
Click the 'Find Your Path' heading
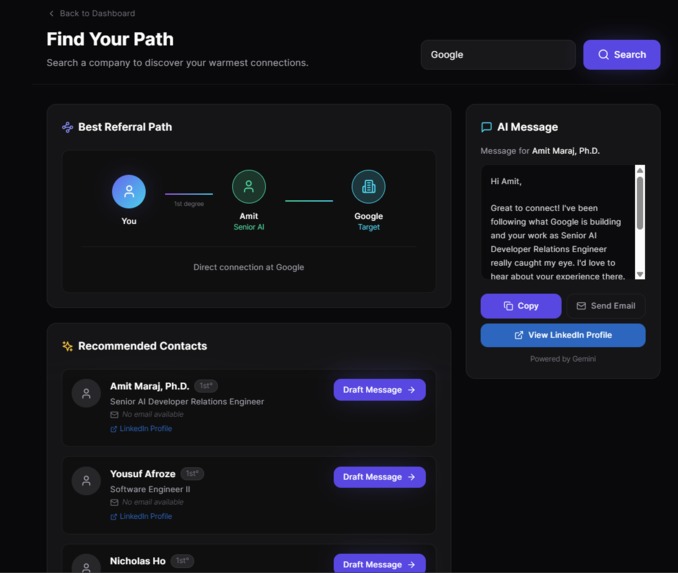(110, 39)
